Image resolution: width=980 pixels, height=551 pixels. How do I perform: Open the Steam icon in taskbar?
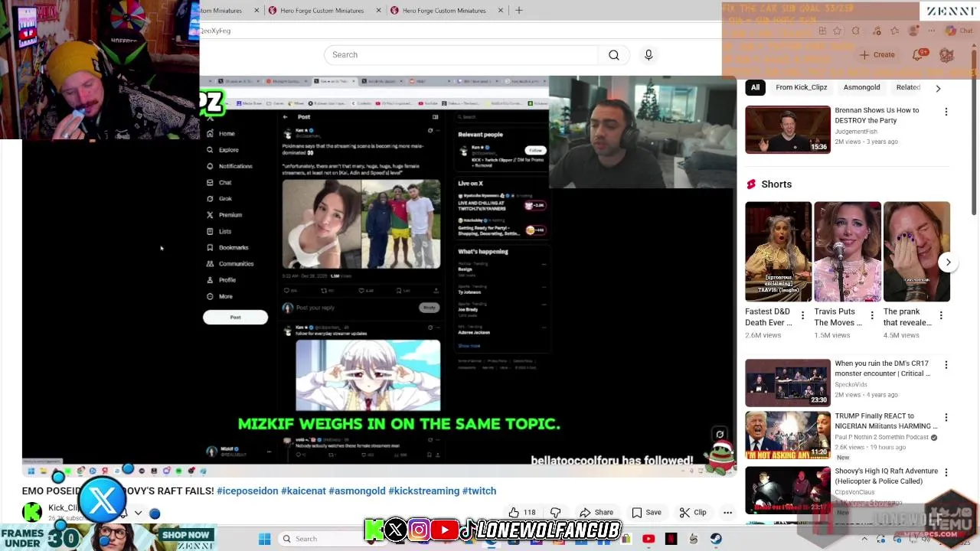716,539
